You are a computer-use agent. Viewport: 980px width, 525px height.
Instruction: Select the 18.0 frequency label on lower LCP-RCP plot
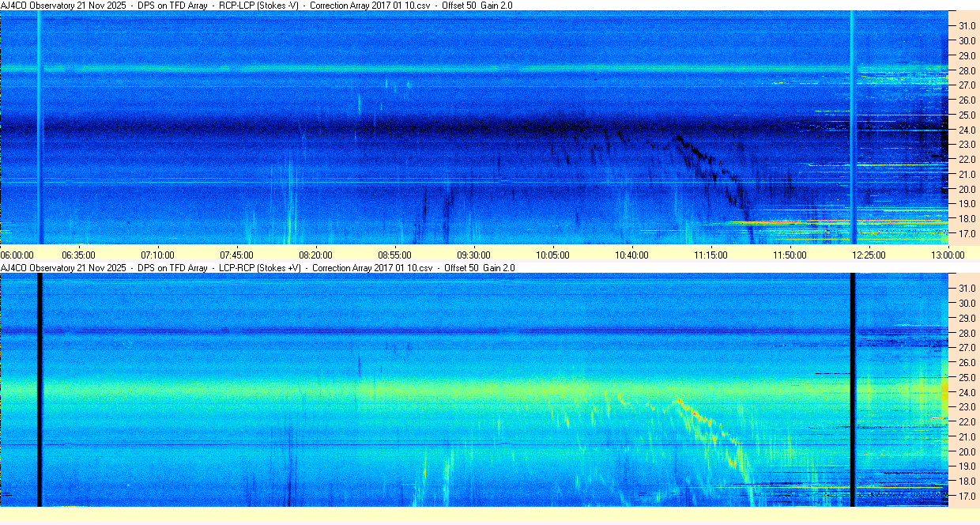click(967, 482)
